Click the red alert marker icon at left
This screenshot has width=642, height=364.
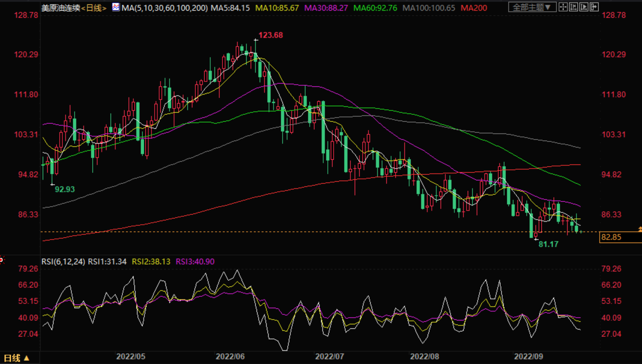(x=2, y=259)
